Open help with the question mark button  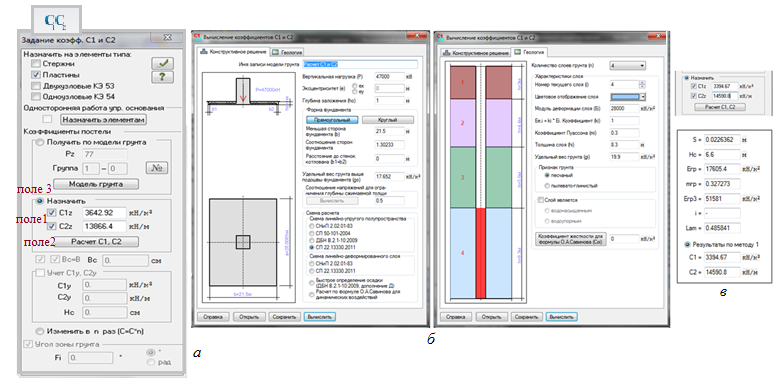point(162,77)
